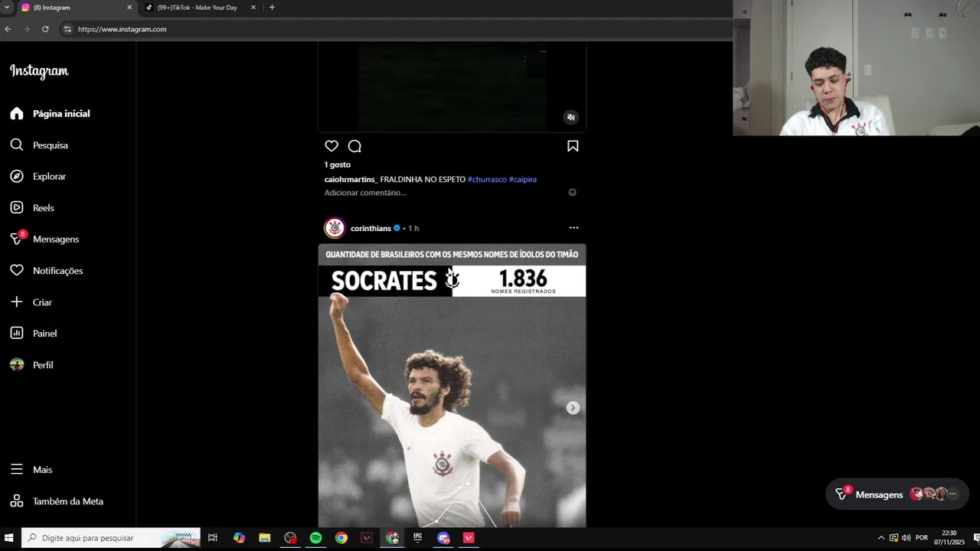980x551 pixels.
Task: Open Task View on taskbar
Action: (x=213, y=538)
